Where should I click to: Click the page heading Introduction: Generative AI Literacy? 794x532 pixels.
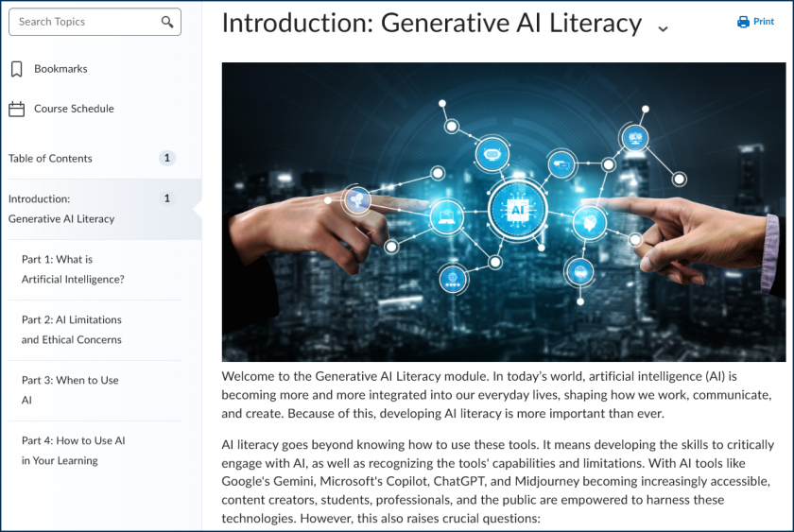point(432,24)
